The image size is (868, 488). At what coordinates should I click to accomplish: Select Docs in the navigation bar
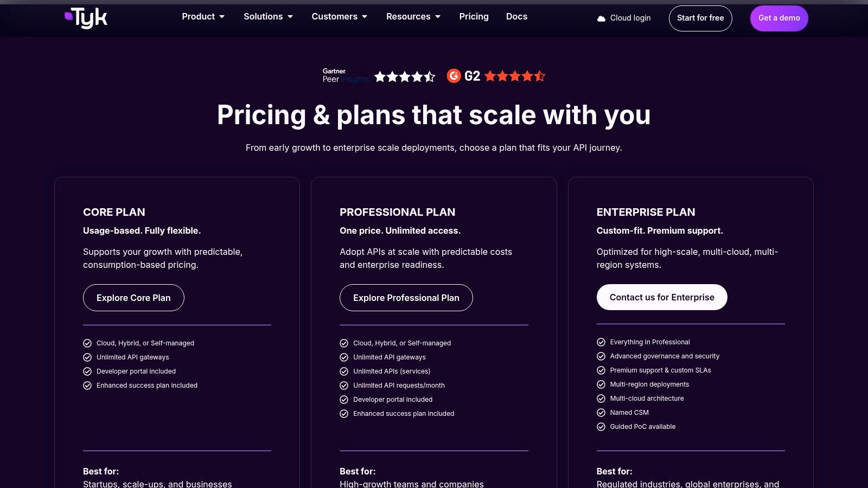pyautogui.click(x=516, y=16)
